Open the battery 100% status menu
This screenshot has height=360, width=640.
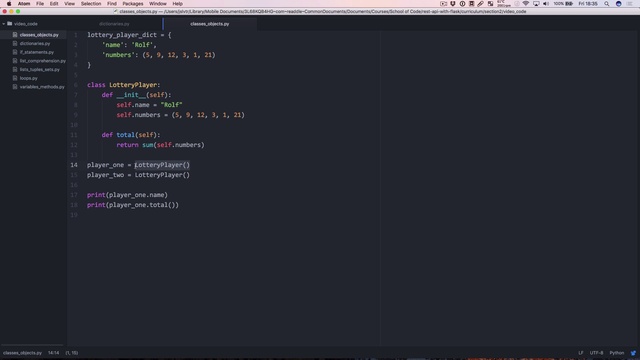coord(563,4)
